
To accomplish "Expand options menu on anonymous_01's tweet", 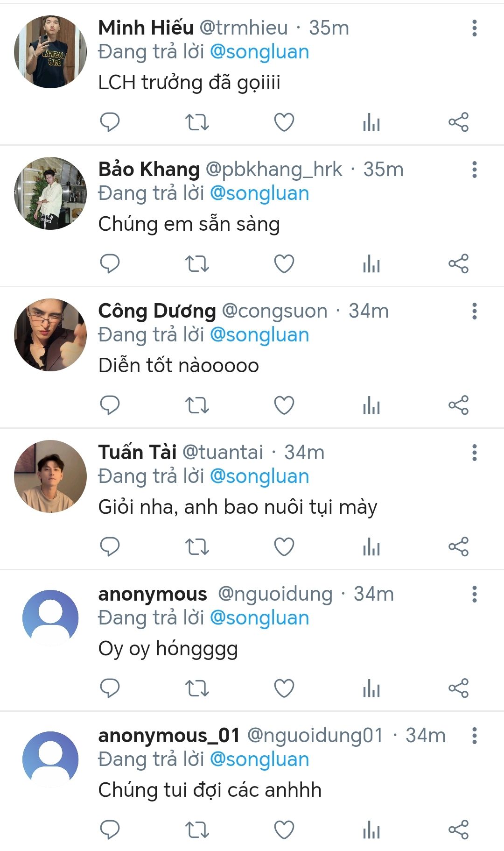I will 474,736.
